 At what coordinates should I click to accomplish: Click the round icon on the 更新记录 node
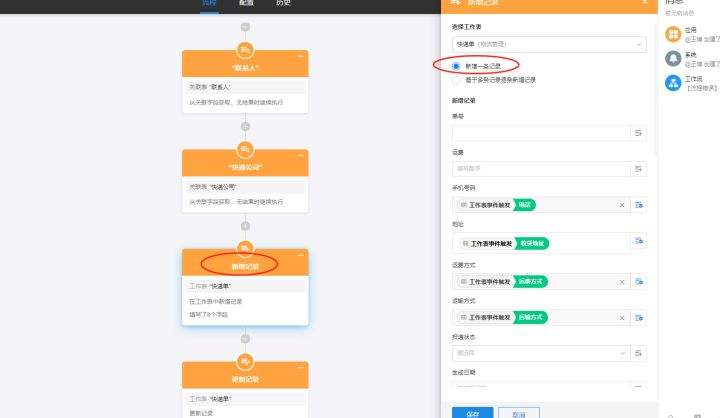click(245, 362)
